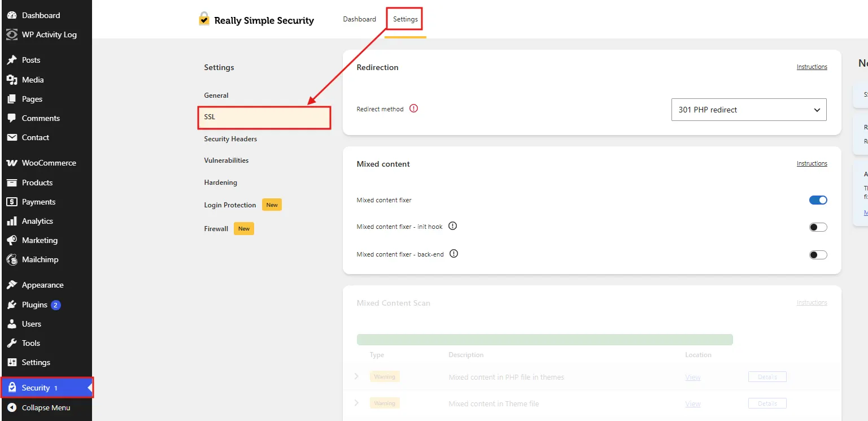The height and width of the screenshot is (421, 868).
Task: Click the Appearance paintbrush icon
Action: point(11,285)
